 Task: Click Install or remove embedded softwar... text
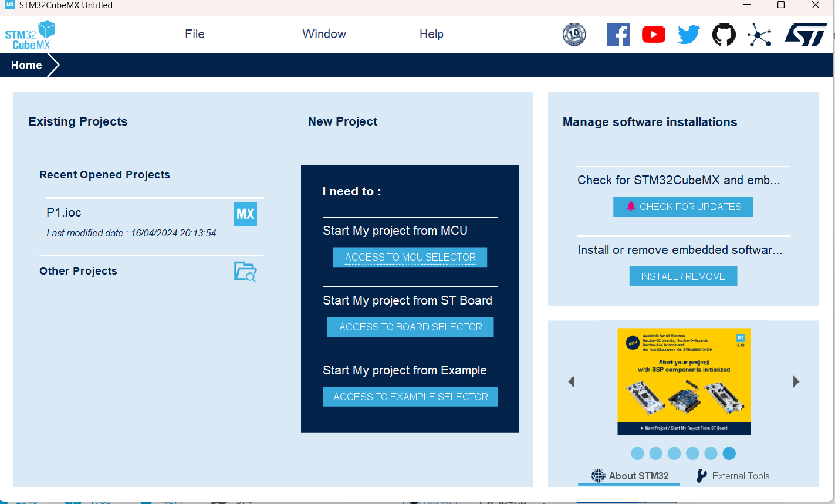tap(680, 250)
